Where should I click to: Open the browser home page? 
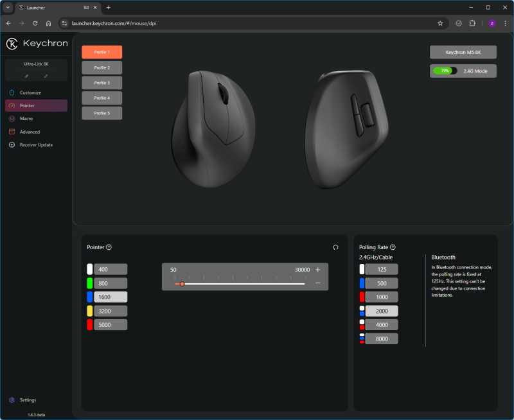point(49,23)
